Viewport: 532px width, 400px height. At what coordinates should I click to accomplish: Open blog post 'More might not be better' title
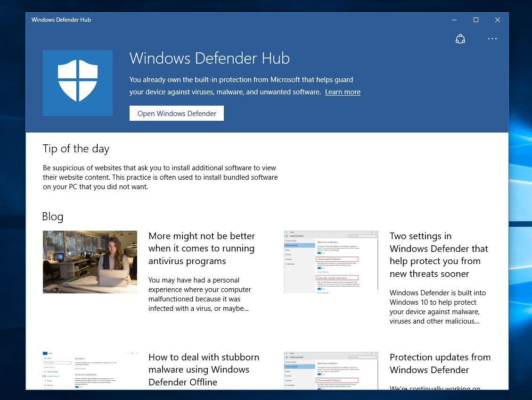pyautogui.click(x=202, y=248)
